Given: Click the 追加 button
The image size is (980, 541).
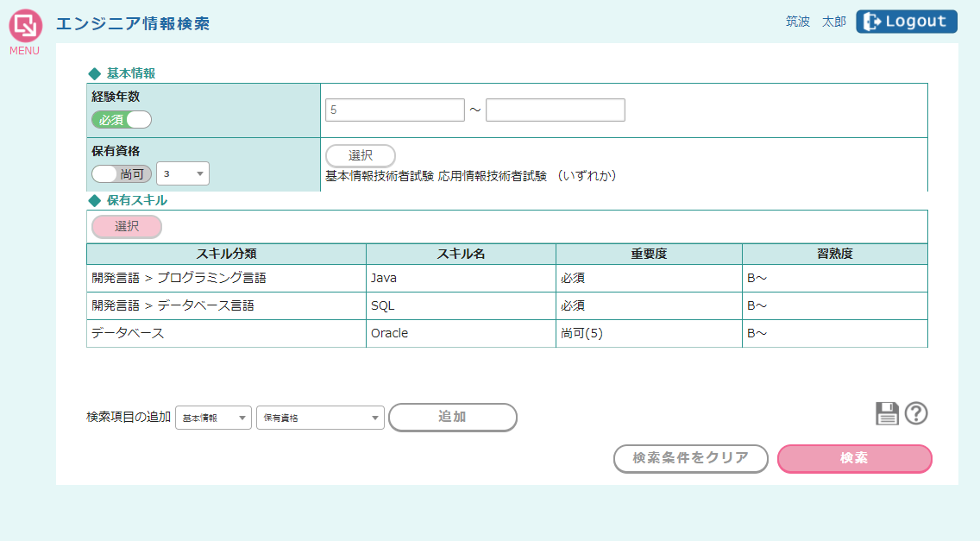Looking at the screenshot, I should pyautogui.click(x=452, y=418).
